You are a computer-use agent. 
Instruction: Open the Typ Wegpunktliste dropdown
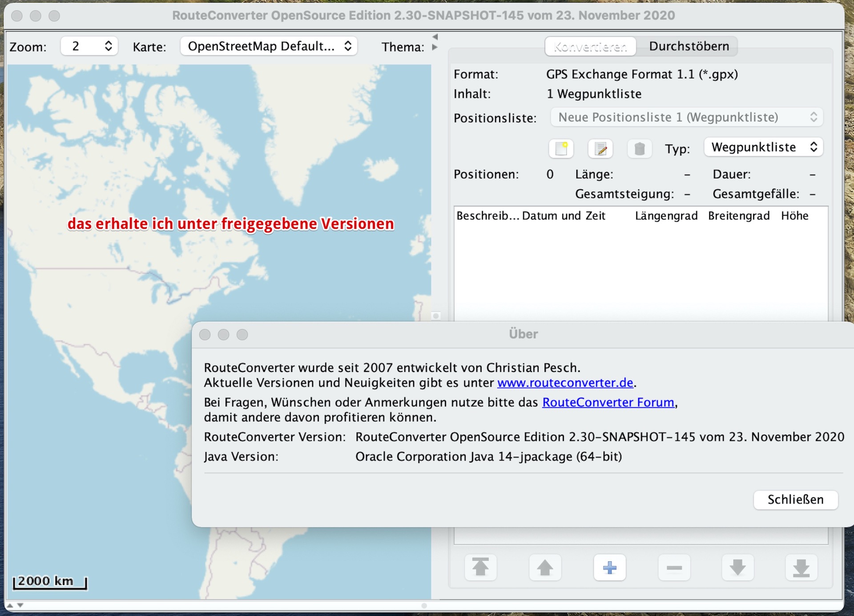pos(763,147)
